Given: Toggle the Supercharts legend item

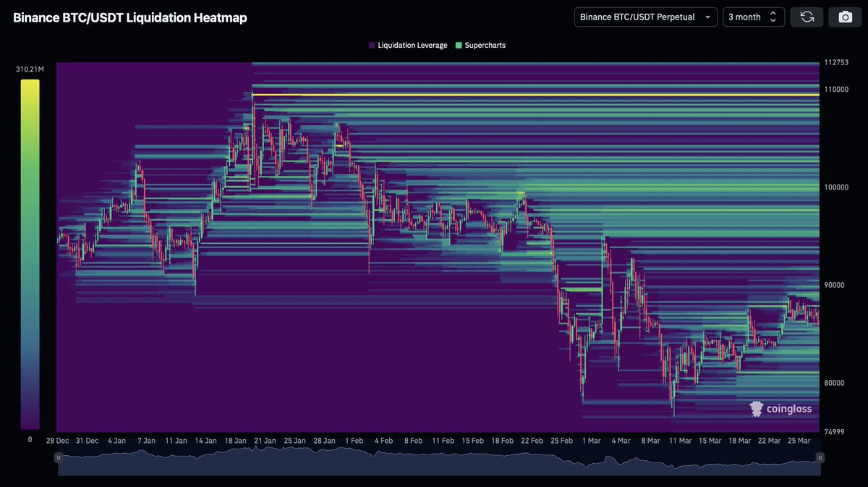Looking at the screenshot, I should point(480,45).
